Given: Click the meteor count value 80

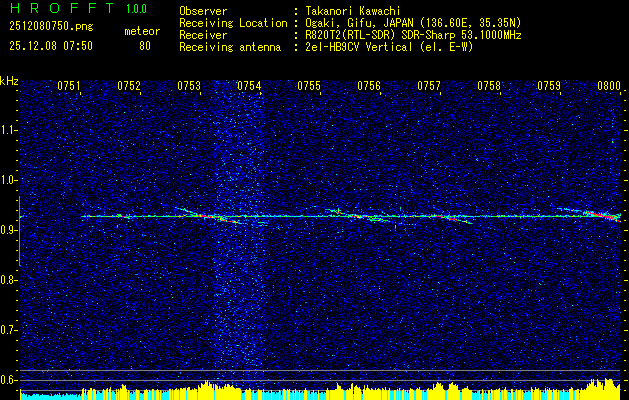Looking at the screenshot, I should click(144, 46).
